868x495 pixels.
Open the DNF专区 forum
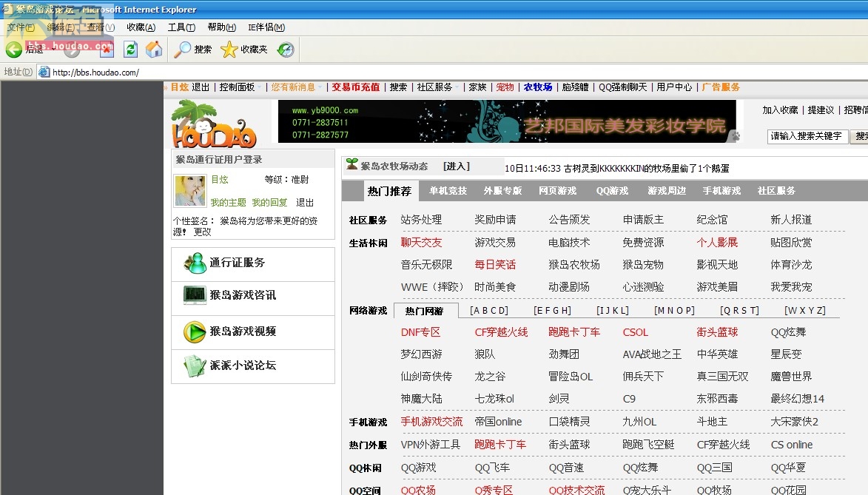tap(420, 332)
